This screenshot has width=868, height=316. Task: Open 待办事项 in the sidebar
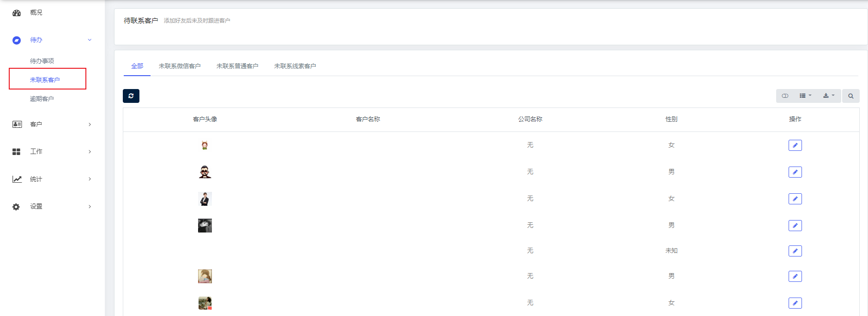pos(42,61)
